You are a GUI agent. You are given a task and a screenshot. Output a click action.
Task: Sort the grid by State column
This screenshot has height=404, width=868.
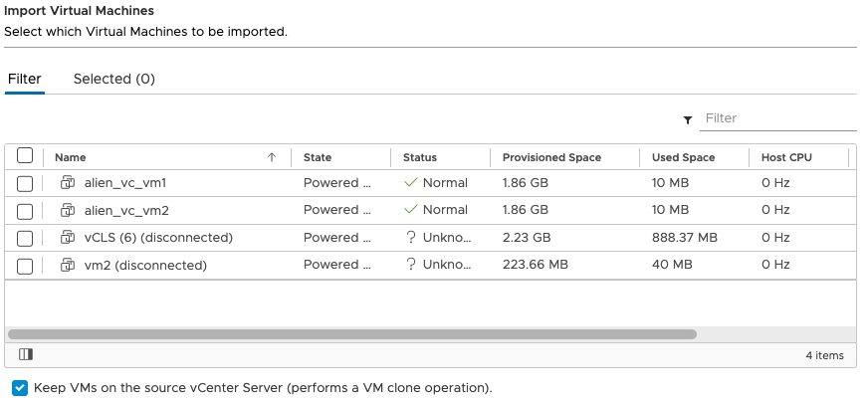[318, 157]
